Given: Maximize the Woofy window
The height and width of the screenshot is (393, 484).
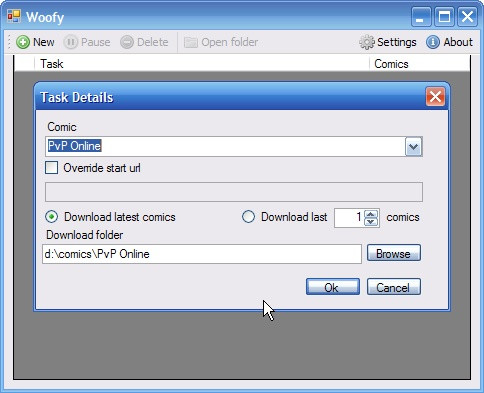Looking at the screenshot, I should point(444,17).
